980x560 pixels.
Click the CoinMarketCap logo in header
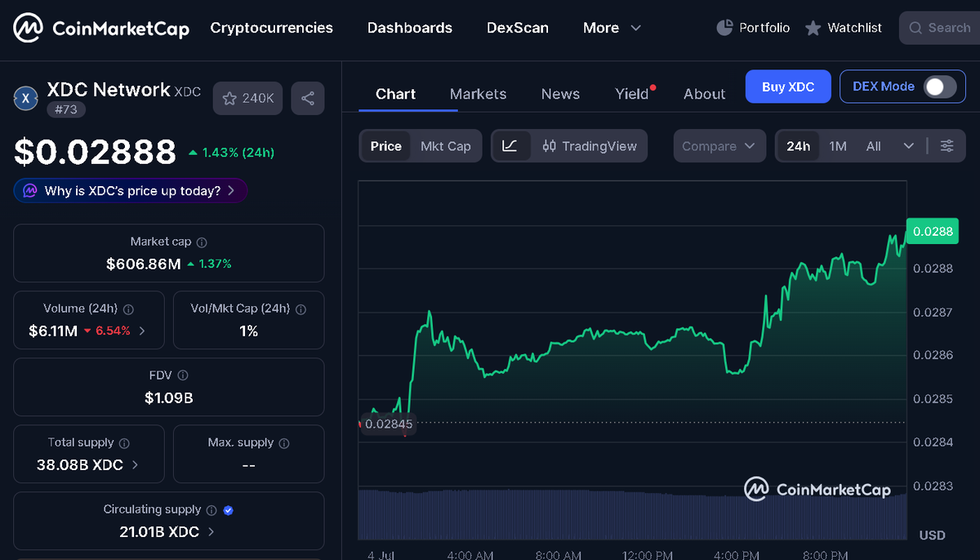click(101, 29)
